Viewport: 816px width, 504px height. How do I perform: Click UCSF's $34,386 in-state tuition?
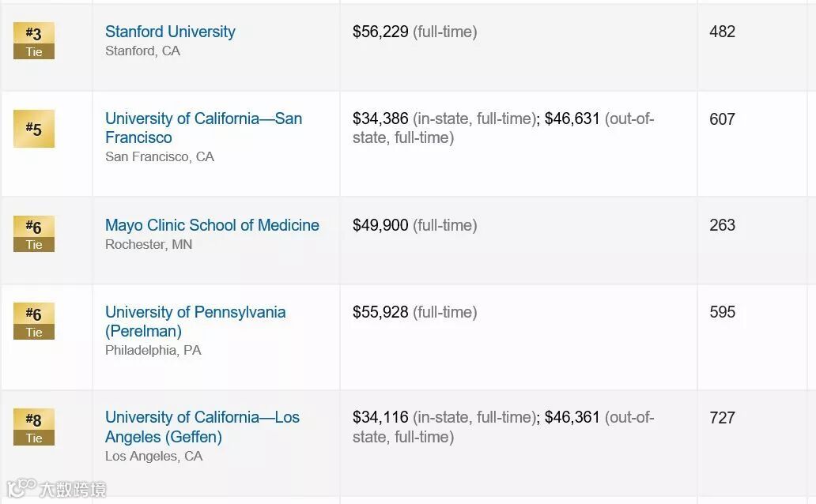pyautogui.click(x=380, y=119)
